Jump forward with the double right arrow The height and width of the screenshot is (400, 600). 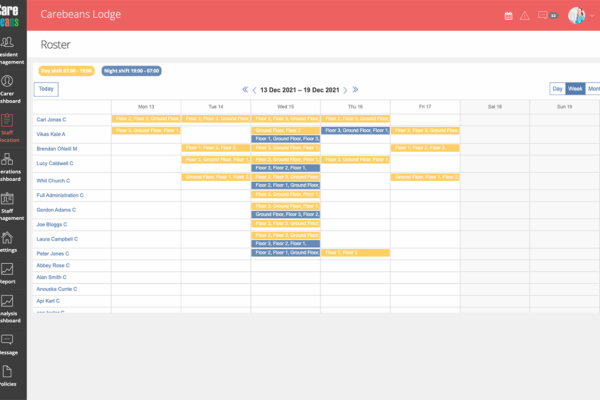click(355, 89)
